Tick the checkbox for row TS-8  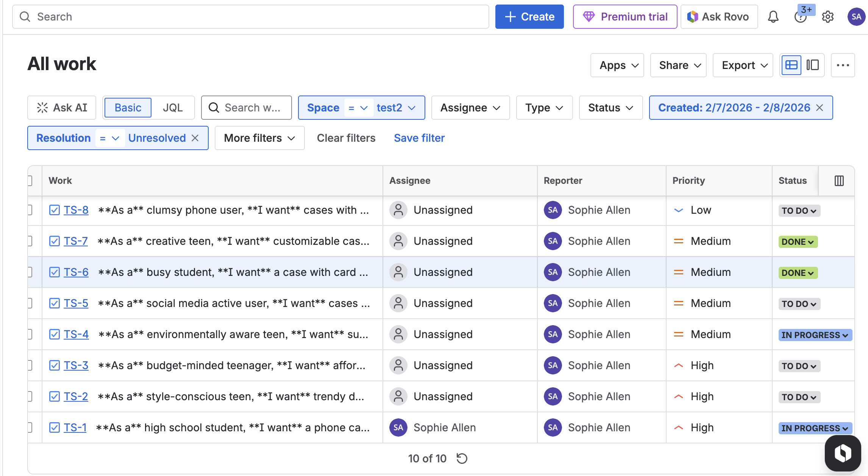point(30,210)
